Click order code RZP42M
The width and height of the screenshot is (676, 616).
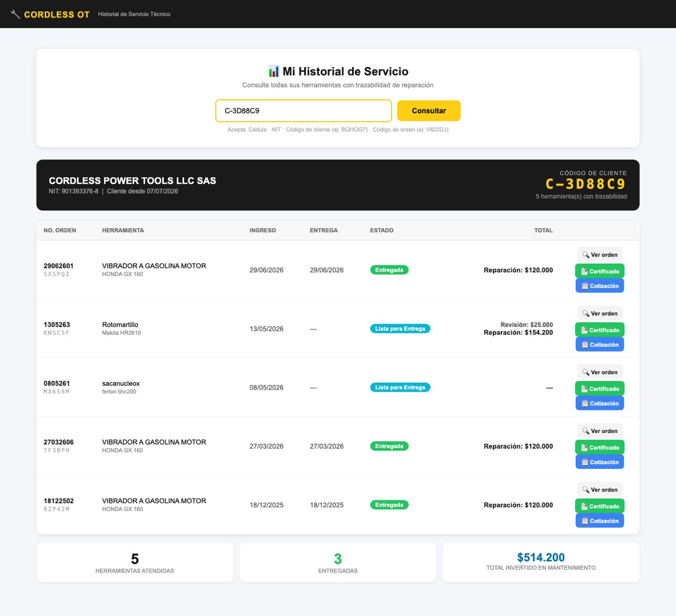point(56,509)
